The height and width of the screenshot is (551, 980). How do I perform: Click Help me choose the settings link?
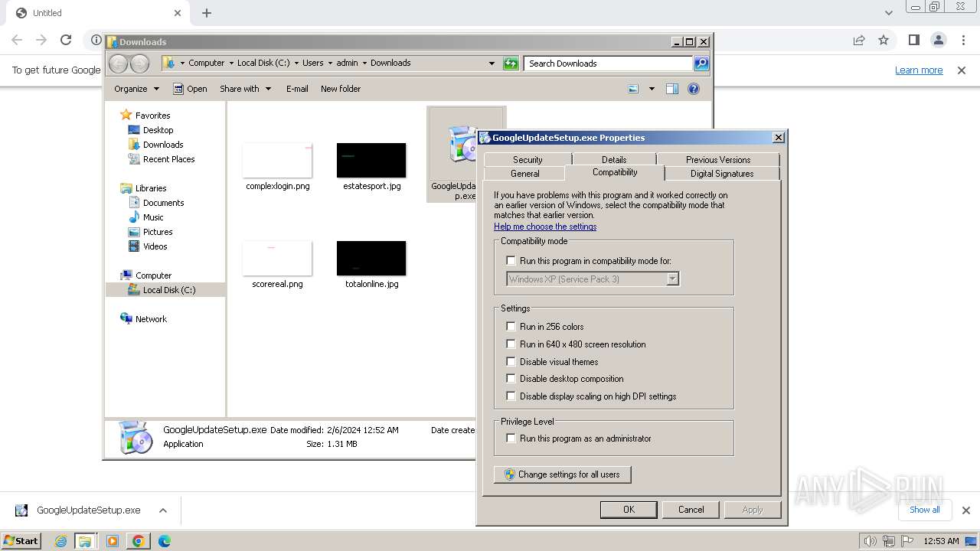pyautogui.click(x=545, y=227)
